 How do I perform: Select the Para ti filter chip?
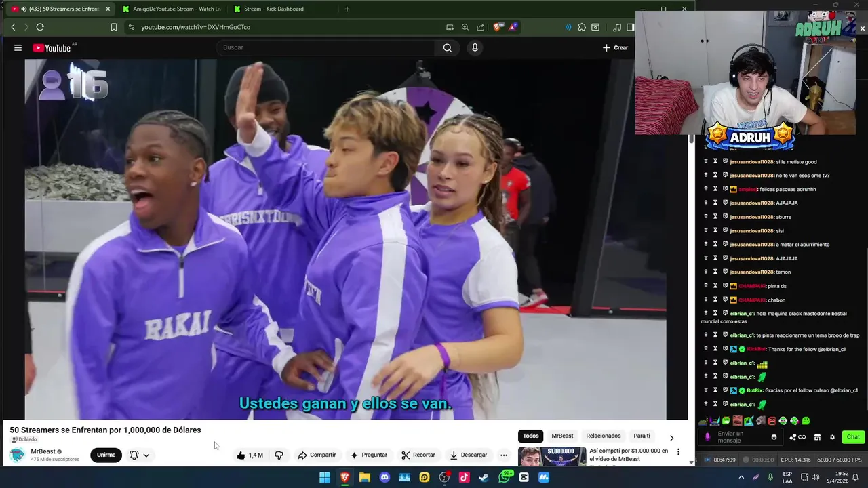[642, 436]
